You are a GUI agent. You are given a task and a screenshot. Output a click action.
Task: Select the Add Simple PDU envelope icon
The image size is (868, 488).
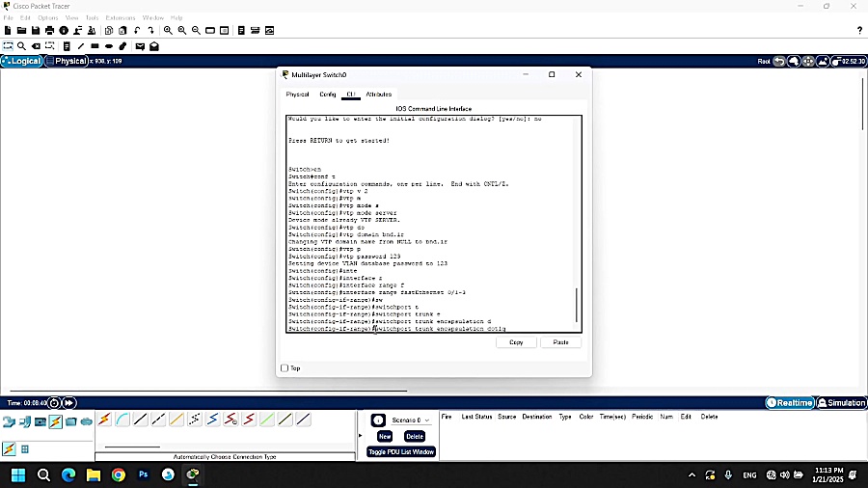140,46
